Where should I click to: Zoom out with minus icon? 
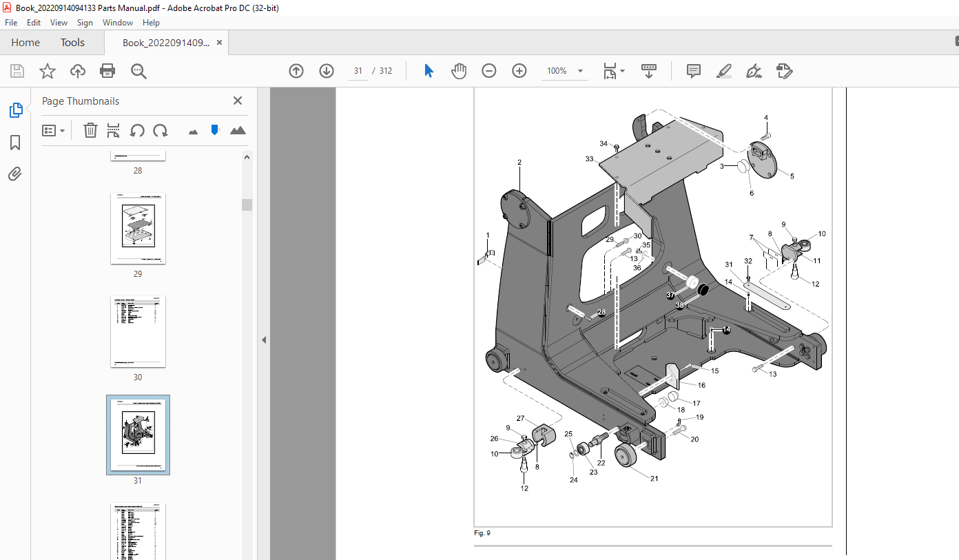(489, 71)
